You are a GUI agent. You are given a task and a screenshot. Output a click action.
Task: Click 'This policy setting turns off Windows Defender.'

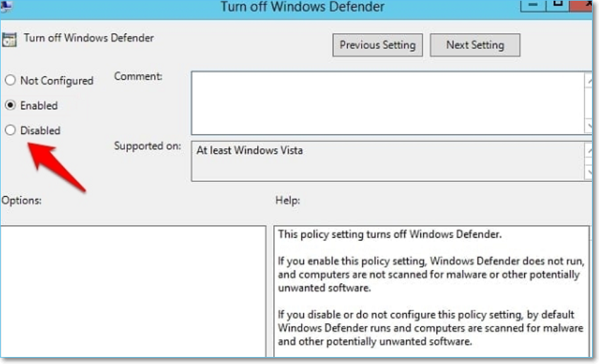point(390,234)
